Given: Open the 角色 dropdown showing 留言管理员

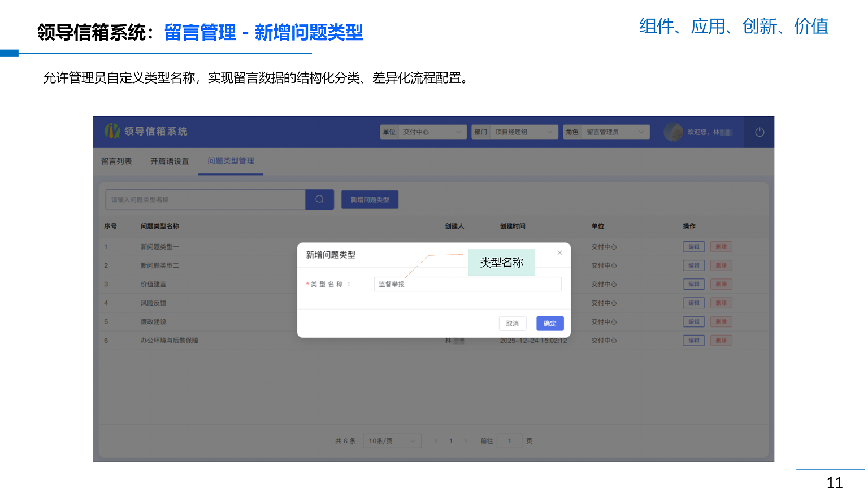Looking at the screenshot, I should click(x=615, y=132).
